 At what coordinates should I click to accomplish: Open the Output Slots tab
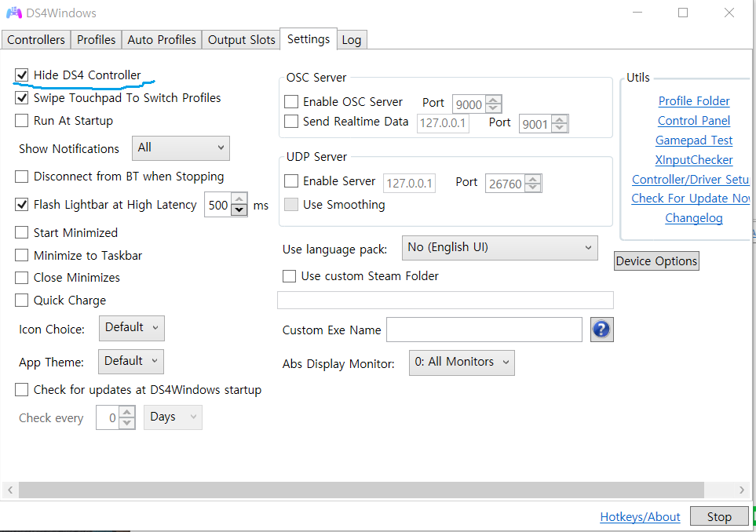point(241,39)
